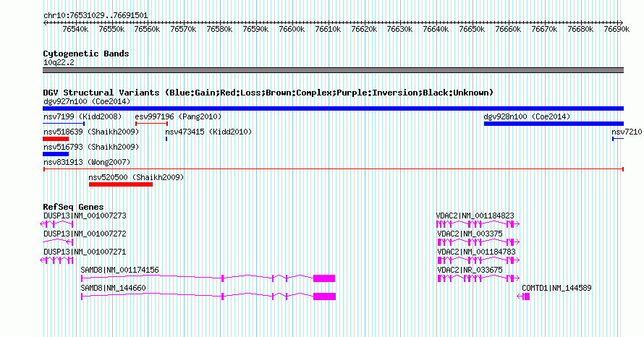Open nsv516793 (Shaikh2009) variant label
Viewport: 644px width, 337px height.
91,147
